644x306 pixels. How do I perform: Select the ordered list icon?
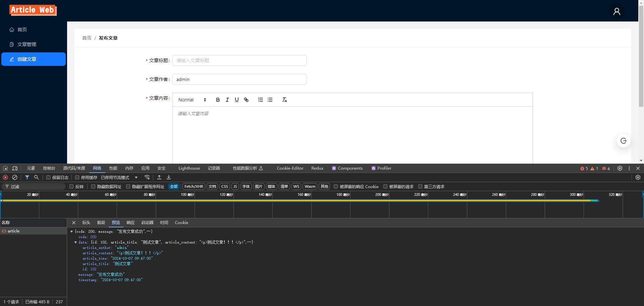pos(260,100)
